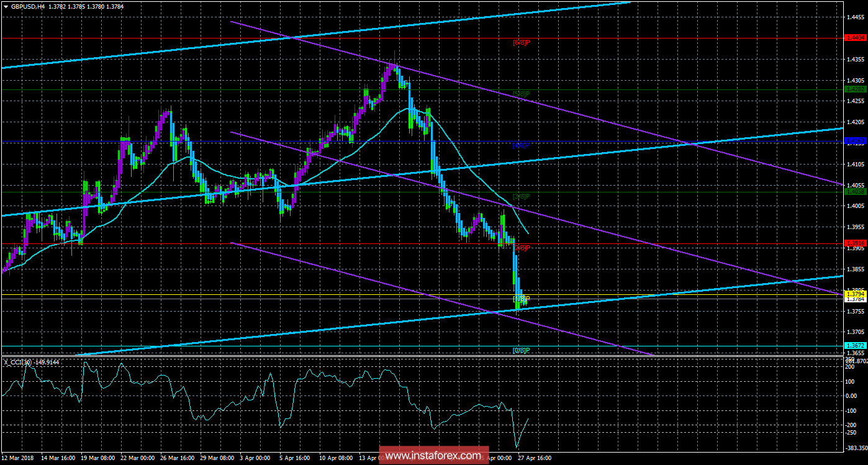
Task: Select the red [6/8]P level label
Action: 521,42
